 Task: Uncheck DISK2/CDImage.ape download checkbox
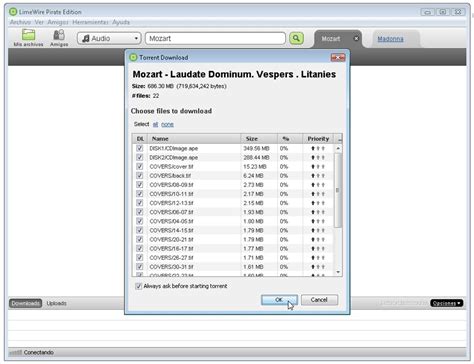140,157
